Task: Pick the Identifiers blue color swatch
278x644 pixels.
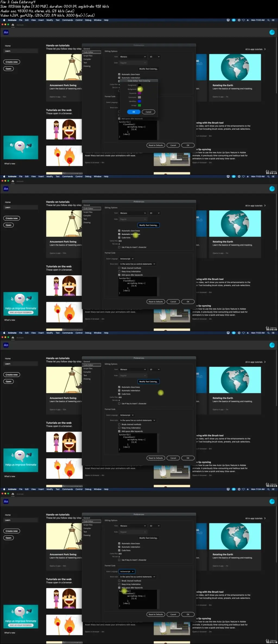Action: pos(139,101)
